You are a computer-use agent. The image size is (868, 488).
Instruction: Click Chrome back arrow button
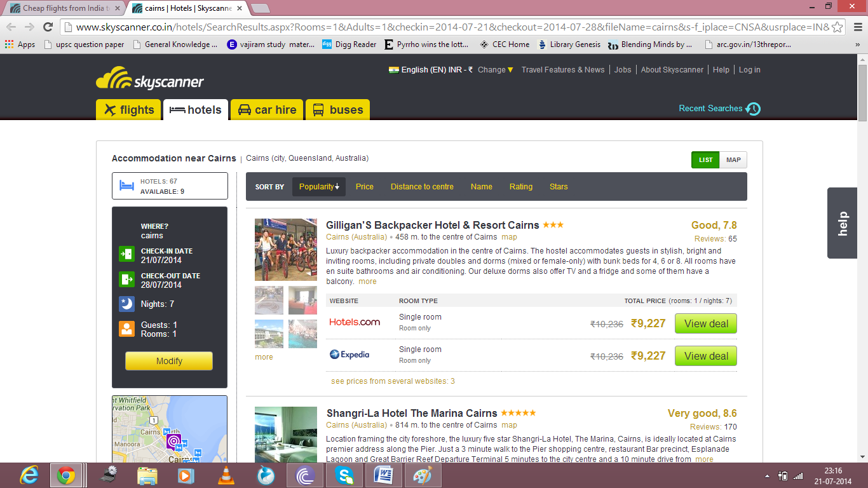pos(11,27)
